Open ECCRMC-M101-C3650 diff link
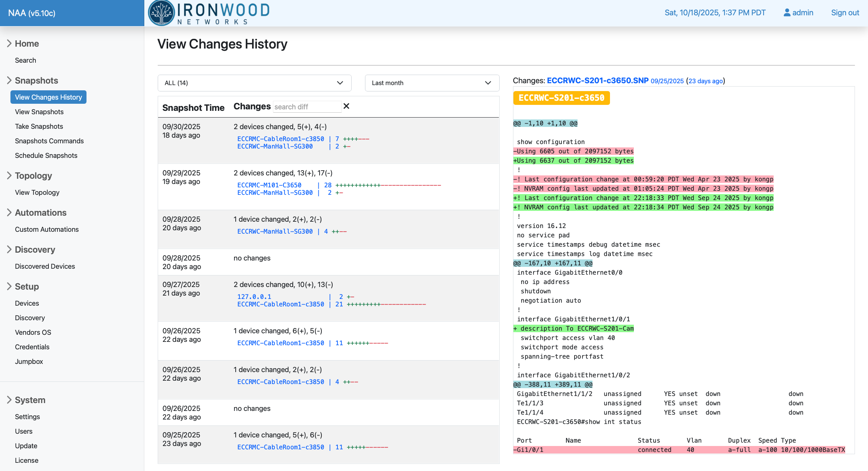This screenshot has width=868, height=471. pos(269,185)
